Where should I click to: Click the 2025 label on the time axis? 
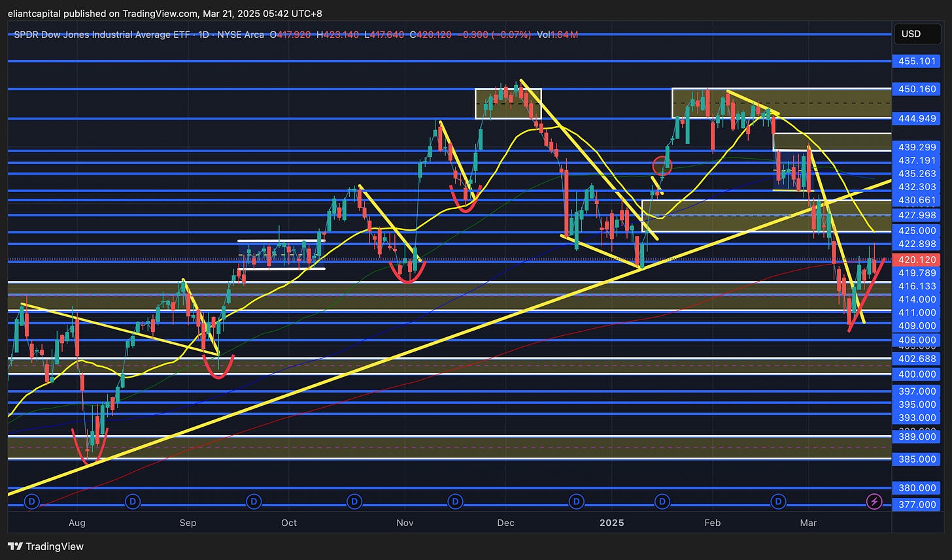pos(612,523)
